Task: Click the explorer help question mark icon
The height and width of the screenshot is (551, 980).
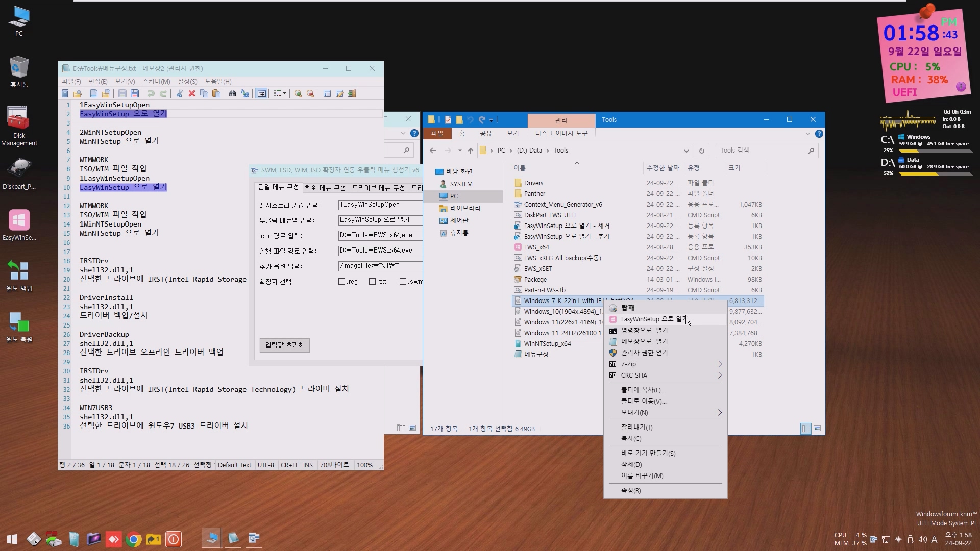Action: (819, 134)
